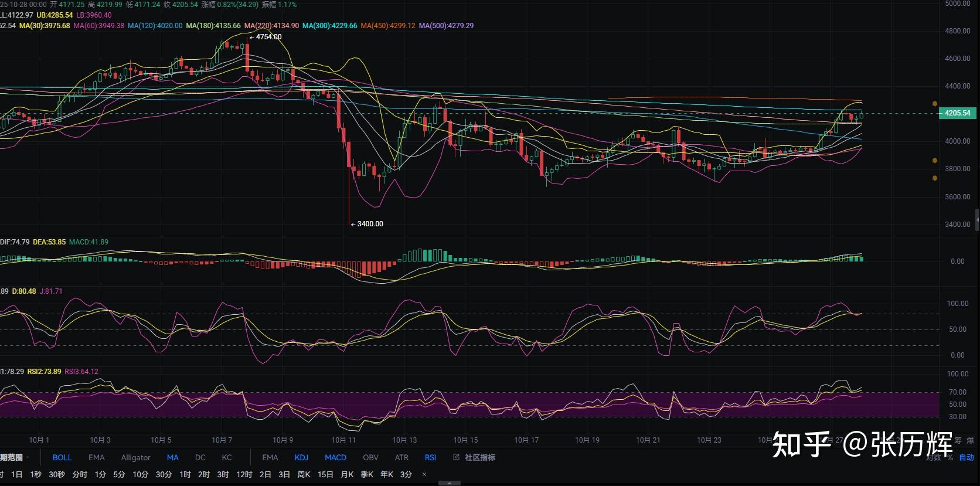Click the 对数 log scale button
Image resolution: width=980 pixels, height=486 pixels.
(933, 457)
